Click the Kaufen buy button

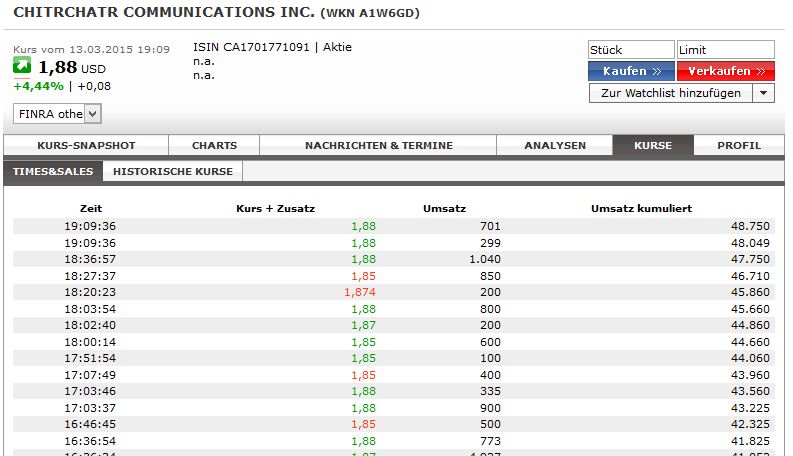click(631, 71)
